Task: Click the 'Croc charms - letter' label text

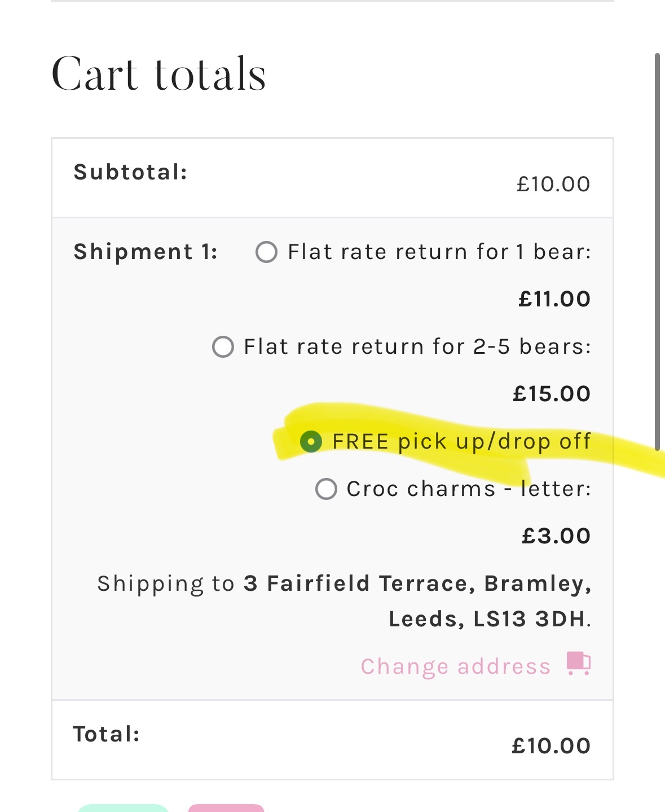Action: point(468,489)
